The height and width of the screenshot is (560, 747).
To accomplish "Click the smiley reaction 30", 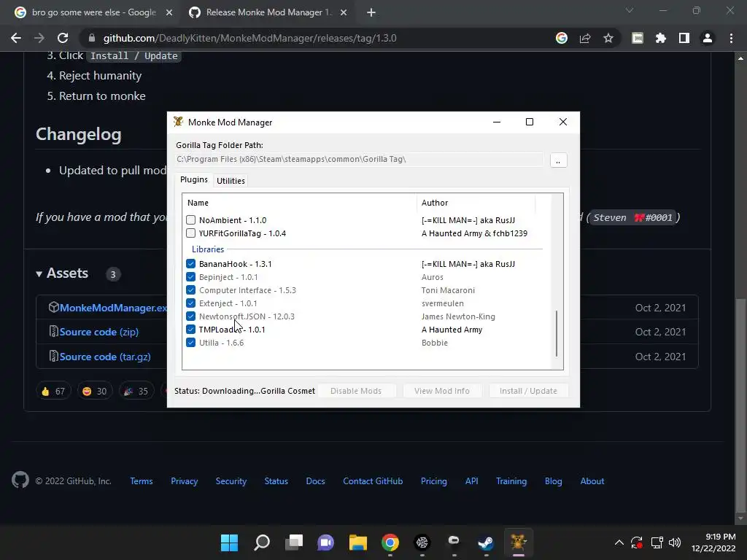I will point(95,391).
